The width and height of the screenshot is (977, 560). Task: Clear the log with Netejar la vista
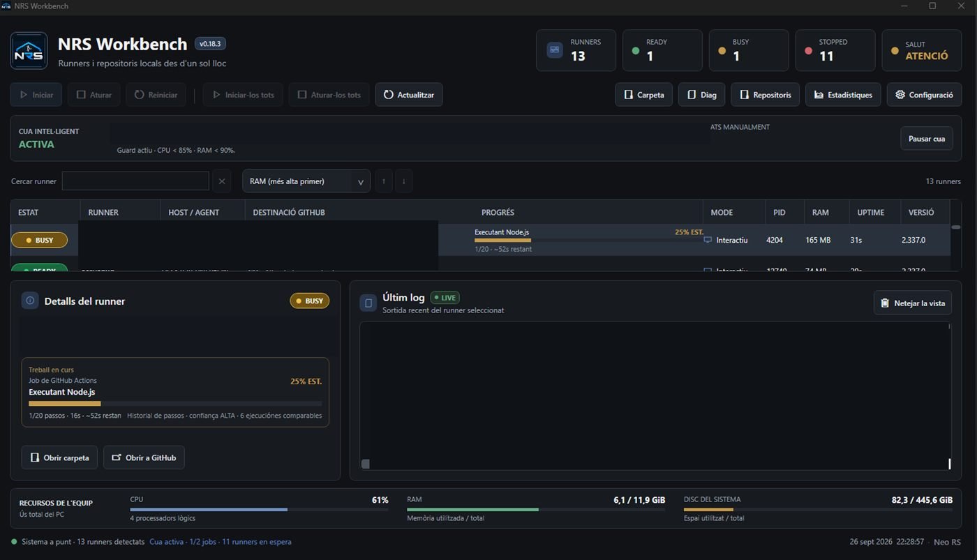[x=912, y=303]
